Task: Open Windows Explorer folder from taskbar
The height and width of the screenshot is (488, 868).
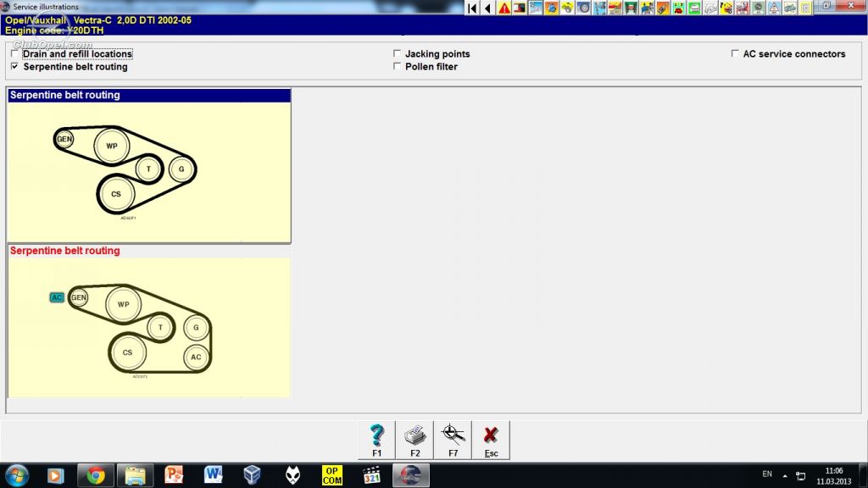Action: click(135, 475)
